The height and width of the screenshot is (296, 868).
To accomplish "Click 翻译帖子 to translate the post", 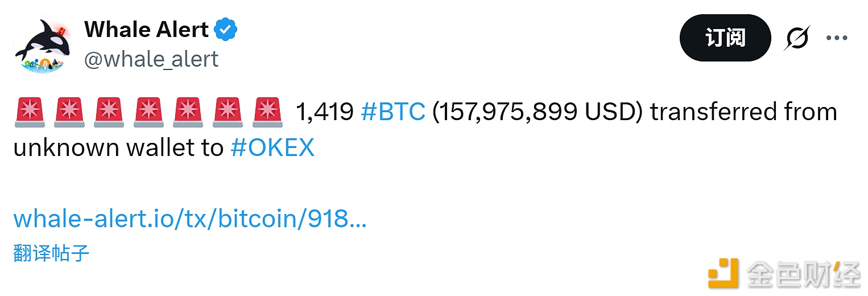I will [x=51, y=253].
